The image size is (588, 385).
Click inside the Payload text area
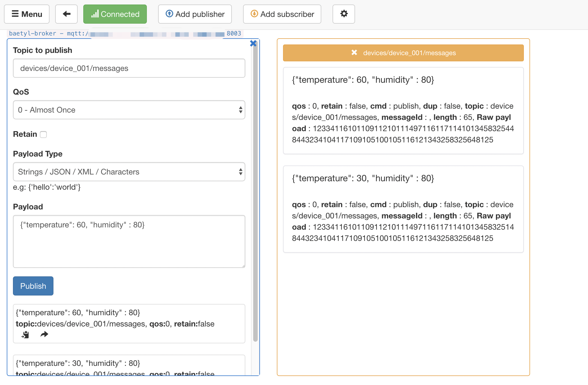tap(129, 241)
